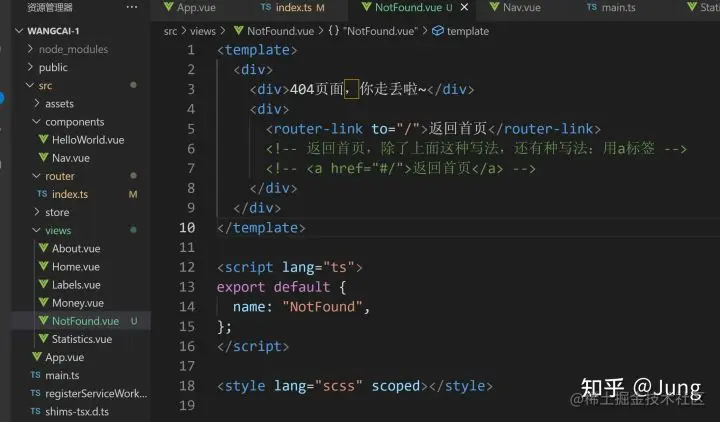720x422 pixels.
Task: Open Labels.vue from views folder
Action: click(x=76, y=285)
